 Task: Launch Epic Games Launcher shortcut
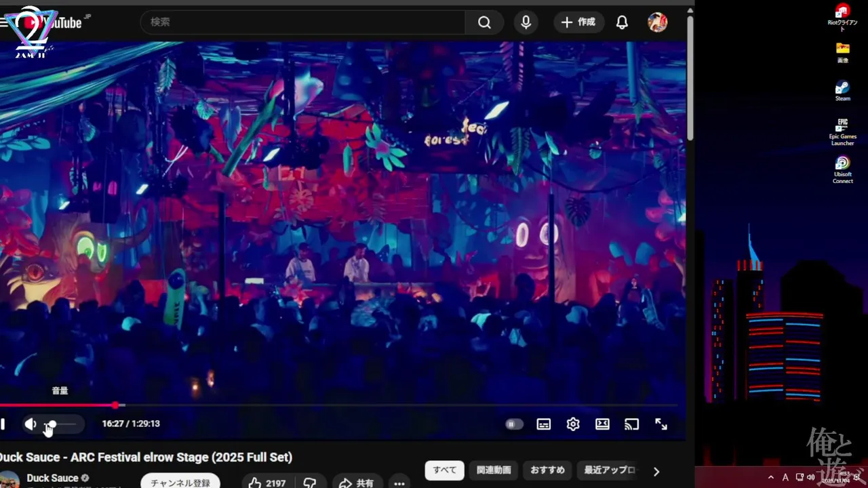click(842, 132)
